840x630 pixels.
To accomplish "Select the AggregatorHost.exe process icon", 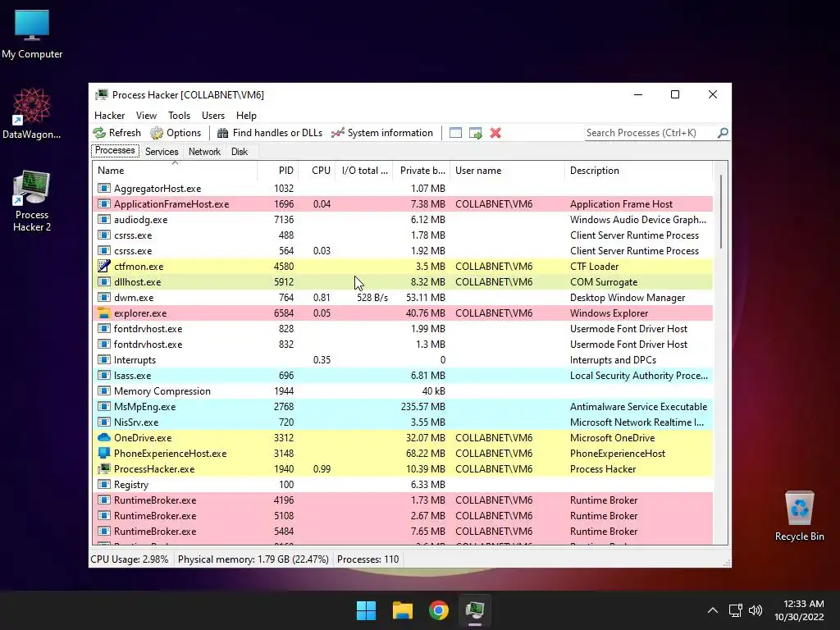I will coord(104,189).
